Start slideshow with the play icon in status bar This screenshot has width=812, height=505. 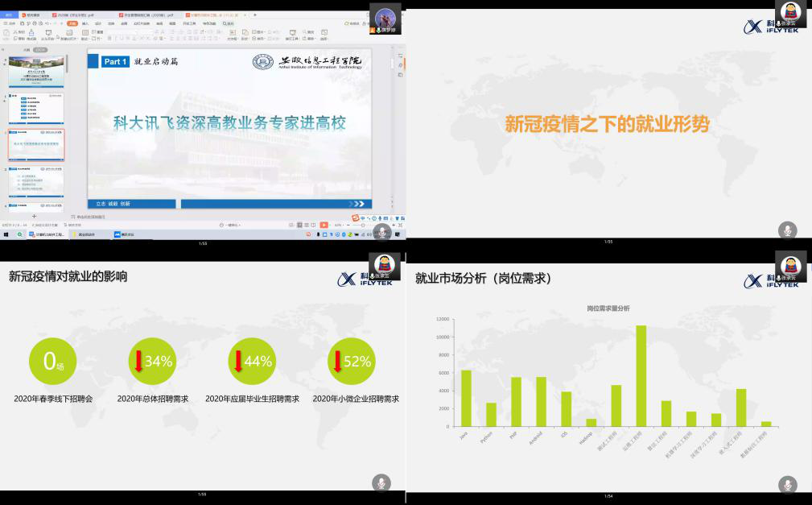coord(324,225)
